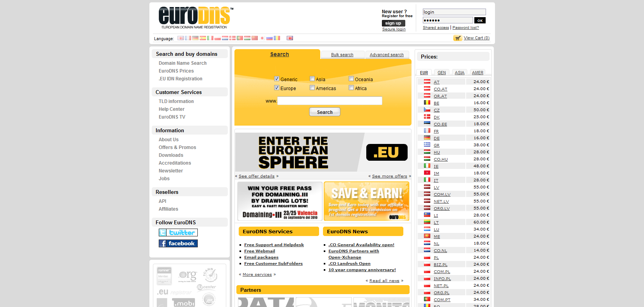Open EuroDNS Prices sidebar link
The height and width of the screenshot is (307, 644).
coord(176,71)
